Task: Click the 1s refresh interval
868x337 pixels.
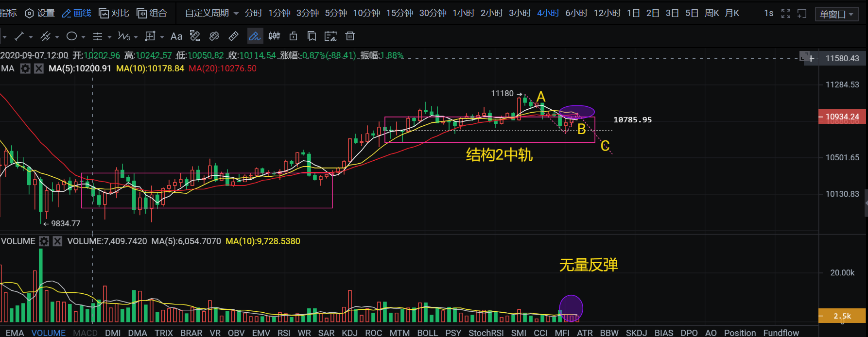Action: [769, 13]
